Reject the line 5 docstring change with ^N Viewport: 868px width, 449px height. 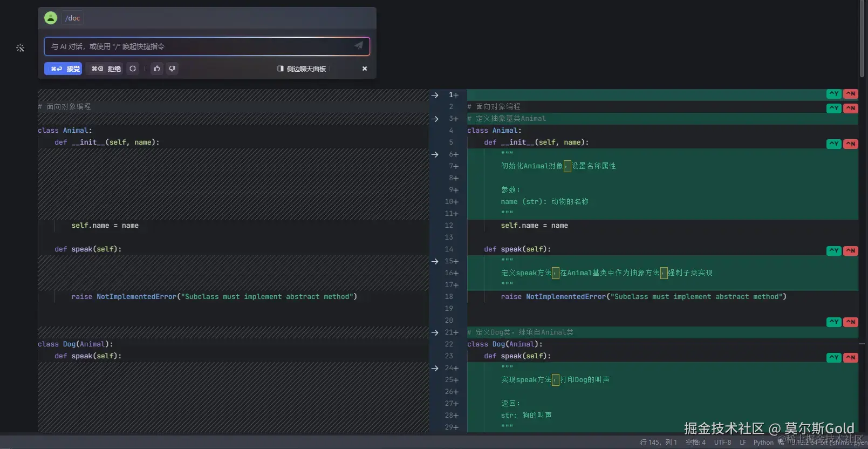tap(851, 144)
